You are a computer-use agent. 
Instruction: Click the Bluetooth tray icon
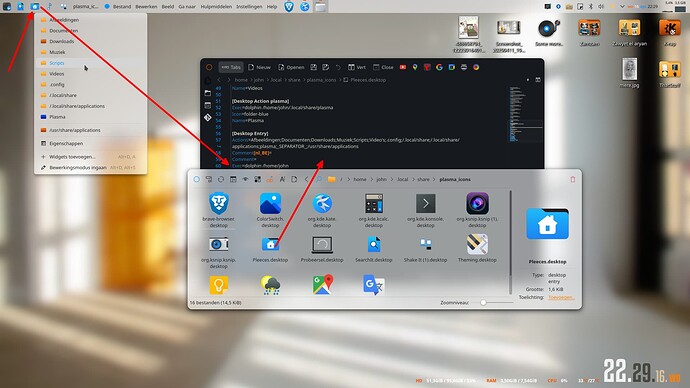tap(591, 6)
